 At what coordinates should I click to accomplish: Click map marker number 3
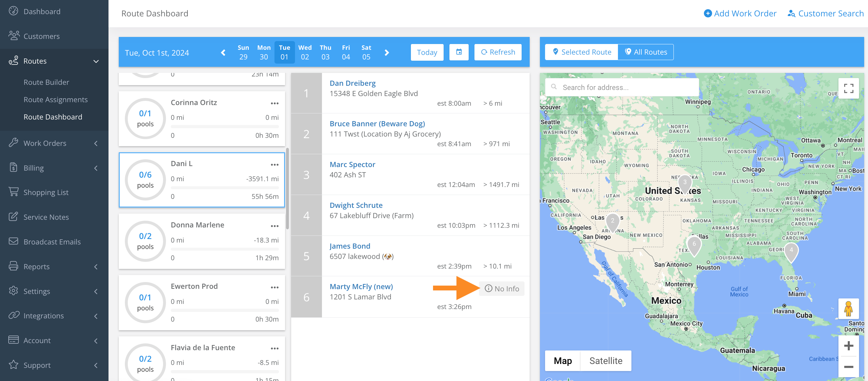[x=685, y=184]
